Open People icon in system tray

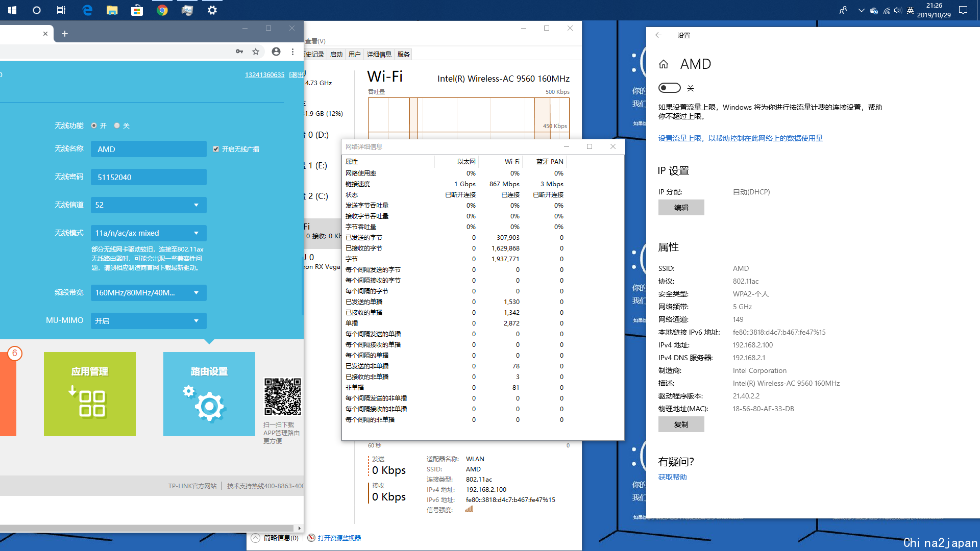843,10
